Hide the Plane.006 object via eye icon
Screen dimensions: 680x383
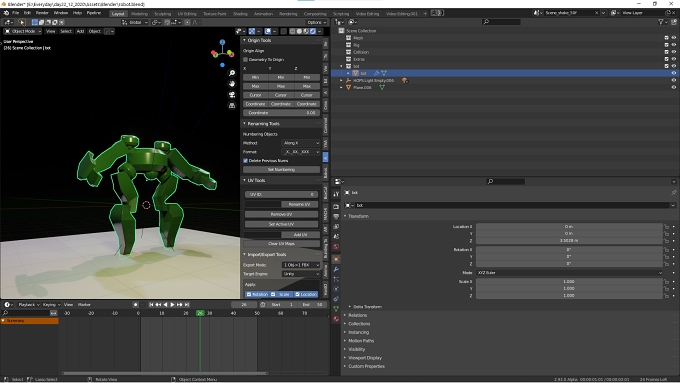(673, 87)
